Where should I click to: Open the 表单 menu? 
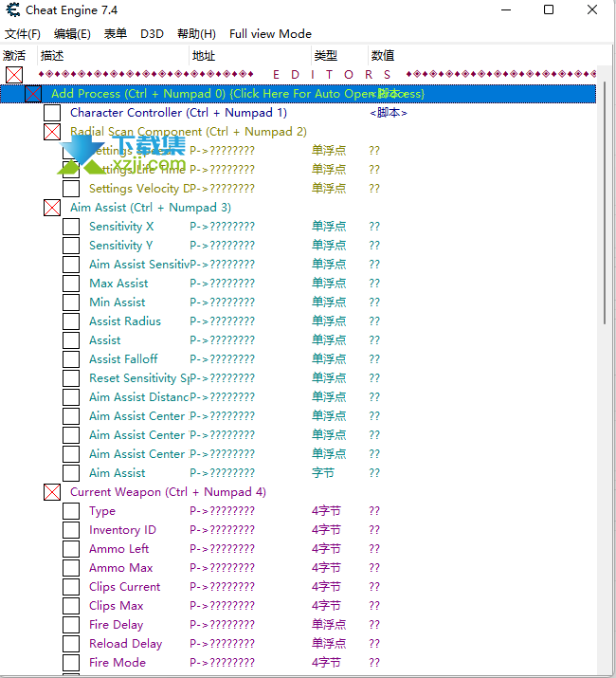(x=116, y=34)
